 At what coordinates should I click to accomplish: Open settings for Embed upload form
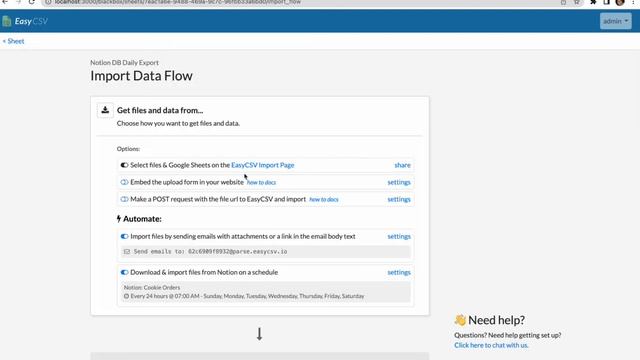pos(399,182)
